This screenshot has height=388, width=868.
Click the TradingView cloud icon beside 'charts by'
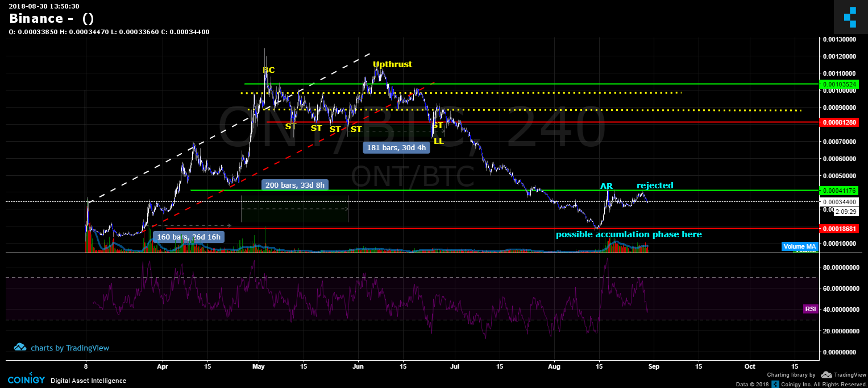[x=20, y=347]
